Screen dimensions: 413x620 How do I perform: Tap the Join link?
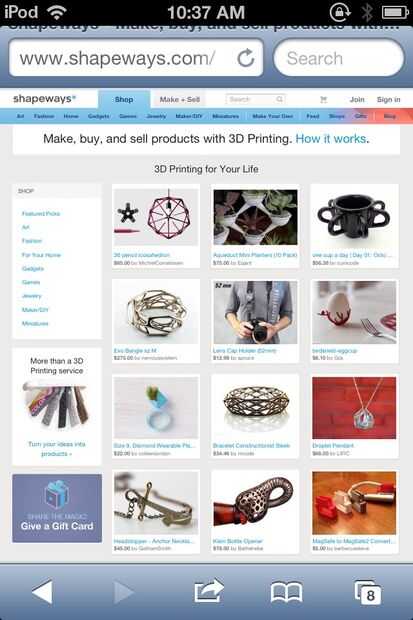357,99
